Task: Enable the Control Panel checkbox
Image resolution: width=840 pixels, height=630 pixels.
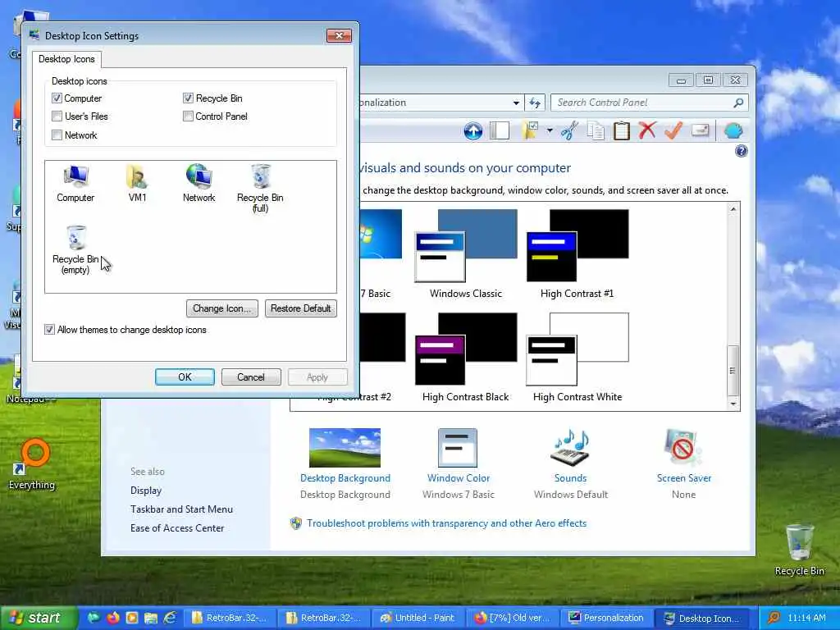Action: coord(188,116)
